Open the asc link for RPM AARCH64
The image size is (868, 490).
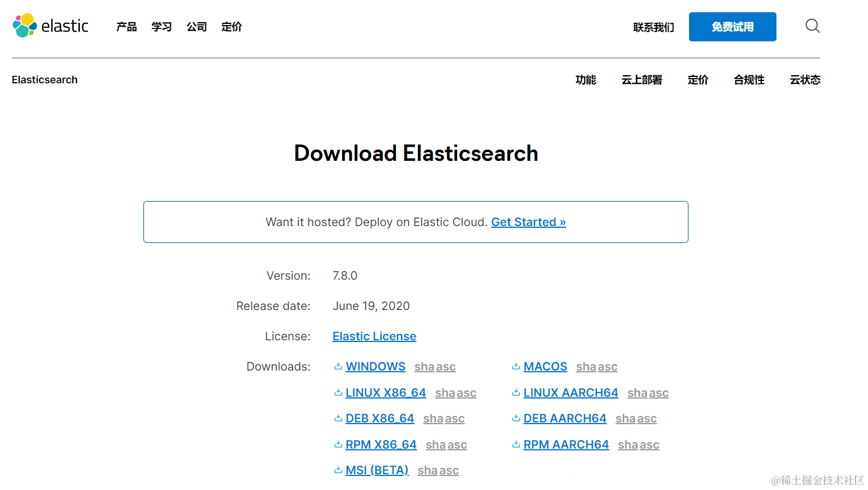649,445
